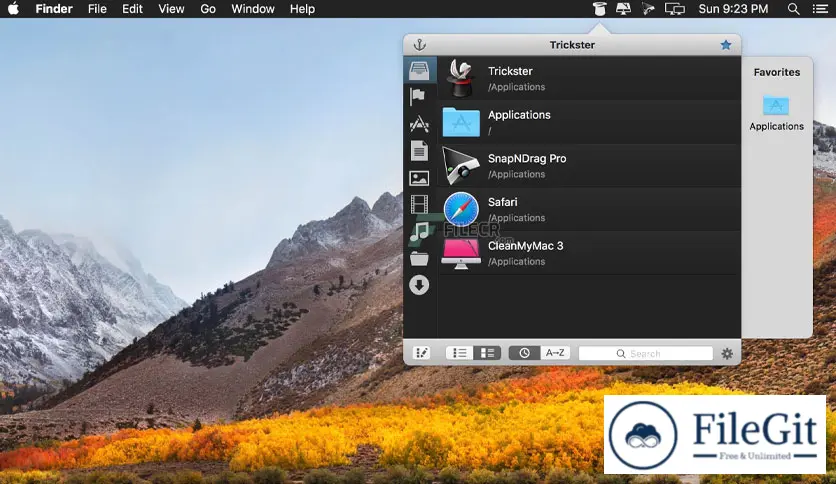836x484 pixels.
Task: Select the Movies filter sidebar icon
Action: click(419, 205)
